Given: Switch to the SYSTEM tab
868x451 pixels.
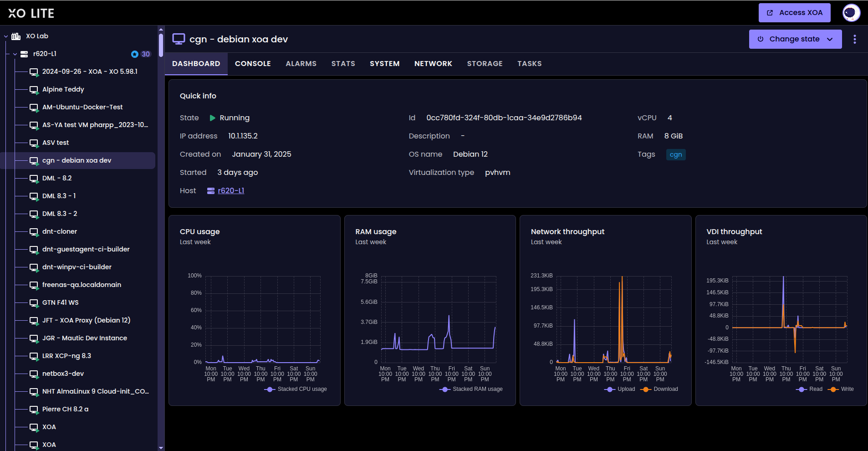Looking at the screenshot, I should point(385,64).
